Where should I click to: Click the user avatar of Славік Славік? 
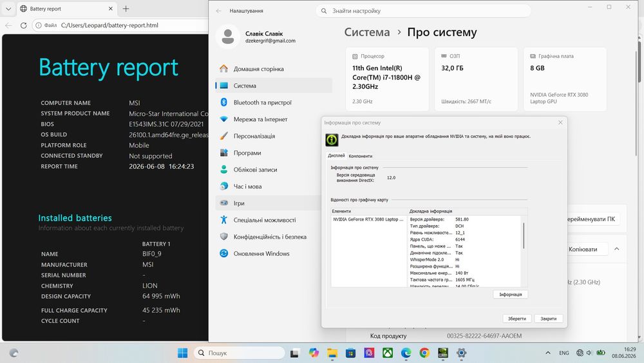(227, 37)
